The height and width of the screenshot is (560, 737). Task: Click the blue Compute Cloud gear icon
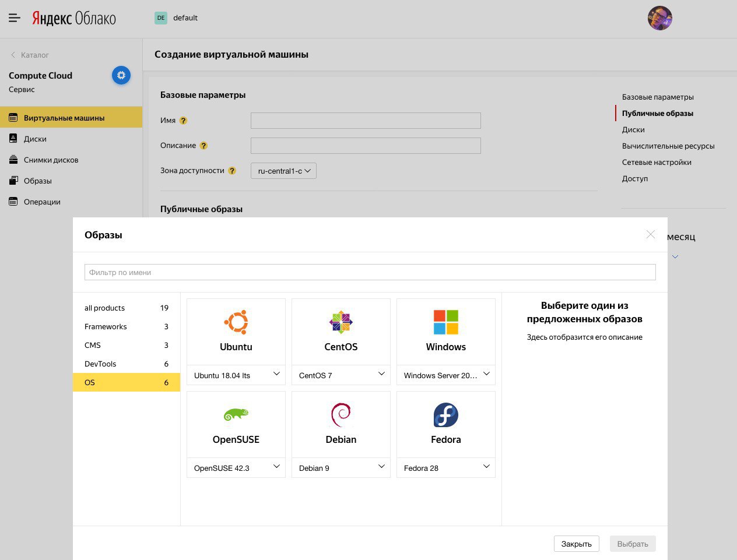121,75
